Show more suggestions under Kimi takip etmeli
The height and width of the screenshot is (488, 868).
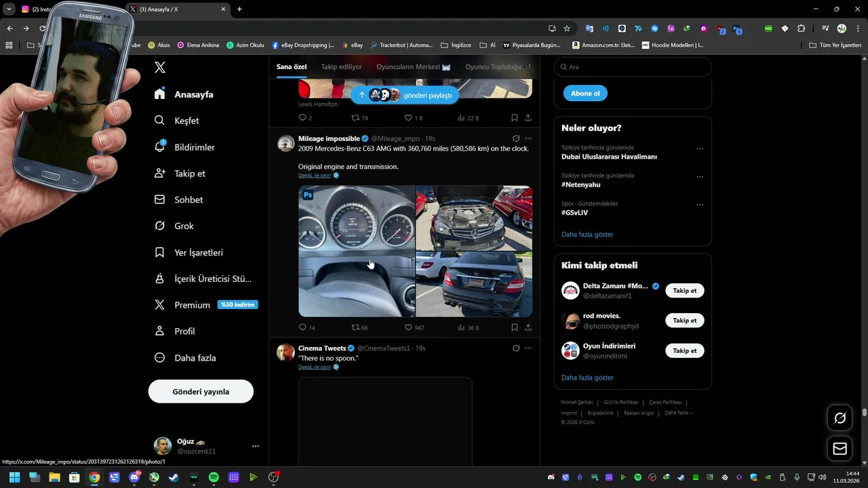coord(587,378)
